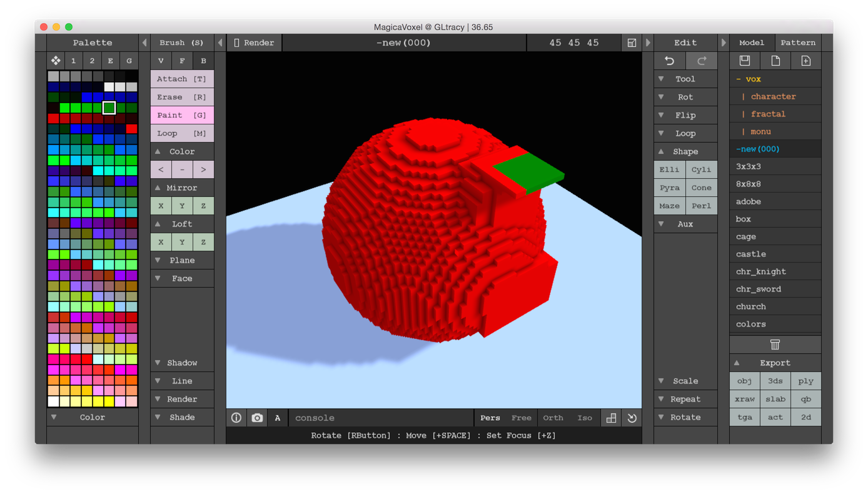Collapse the Export section

775,363
